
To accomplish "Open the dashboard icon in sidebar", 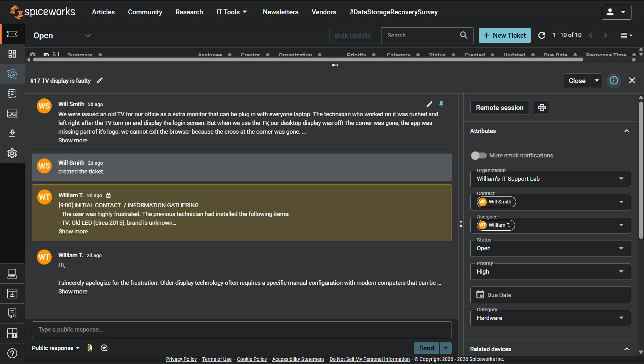I will coord(12,54).
